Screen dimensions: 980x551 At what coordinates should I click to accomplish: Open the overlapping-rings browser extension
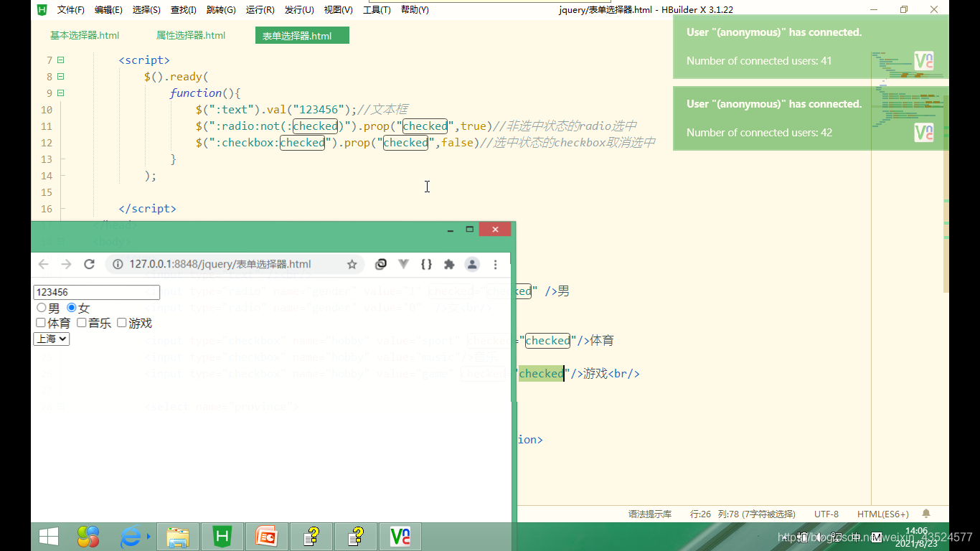pos(381,264)
